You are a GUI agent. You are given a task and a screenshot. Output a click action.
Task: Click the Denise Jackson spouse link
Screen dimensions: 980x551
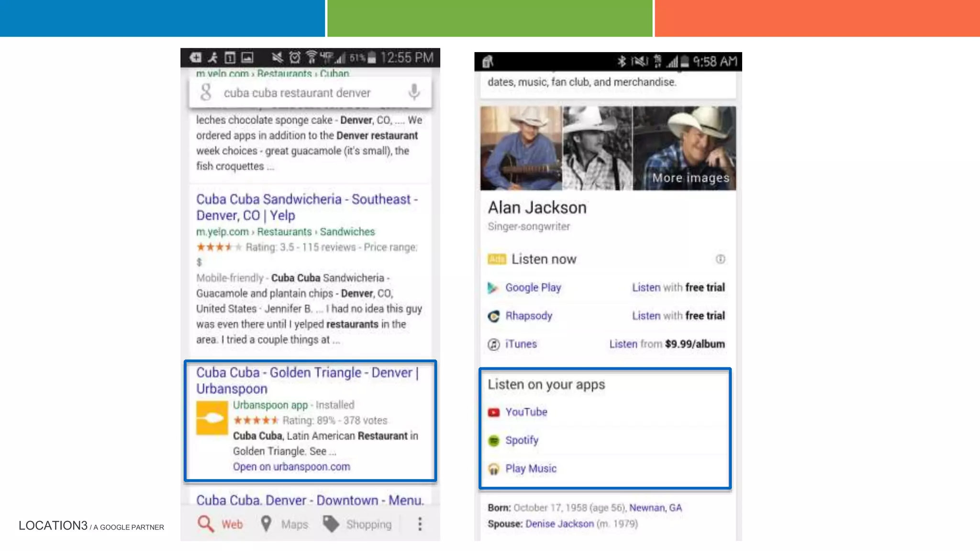click(x=559, y=524)
